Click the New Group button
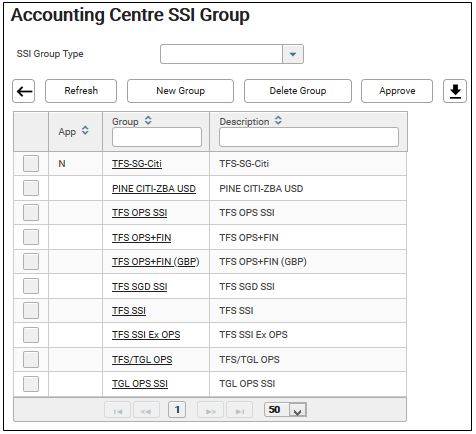 pyautogui.click(x=180, y=91)
